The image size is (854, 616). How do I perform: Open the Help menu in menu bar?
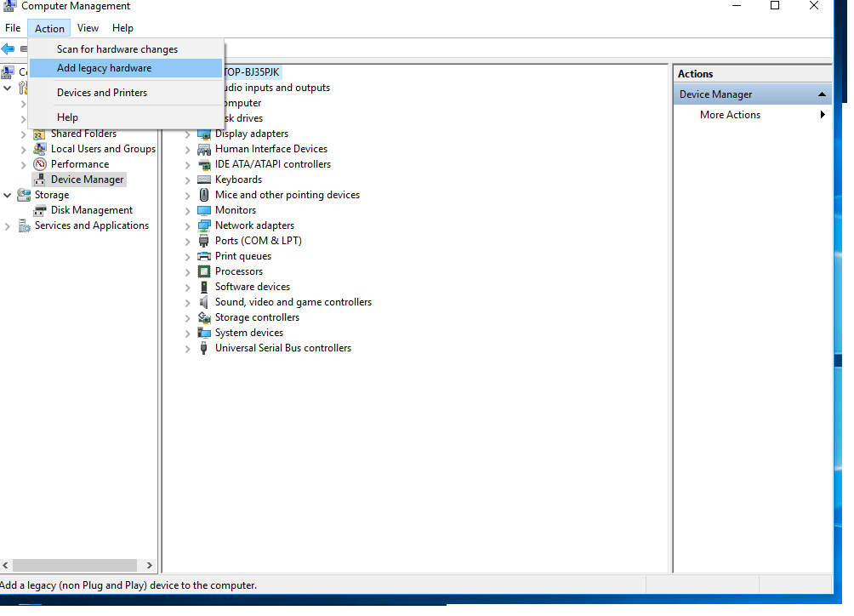(122, 28)
